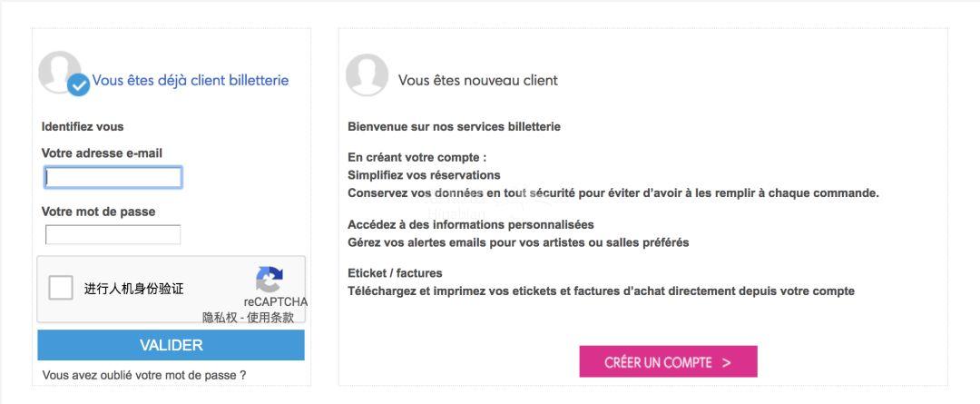Click the 'Eticket / factures' heading

(395, 273)
